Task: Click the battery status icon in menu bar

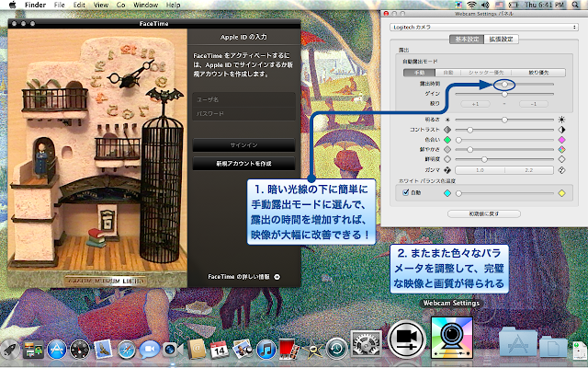Action: tap(513, 5)
